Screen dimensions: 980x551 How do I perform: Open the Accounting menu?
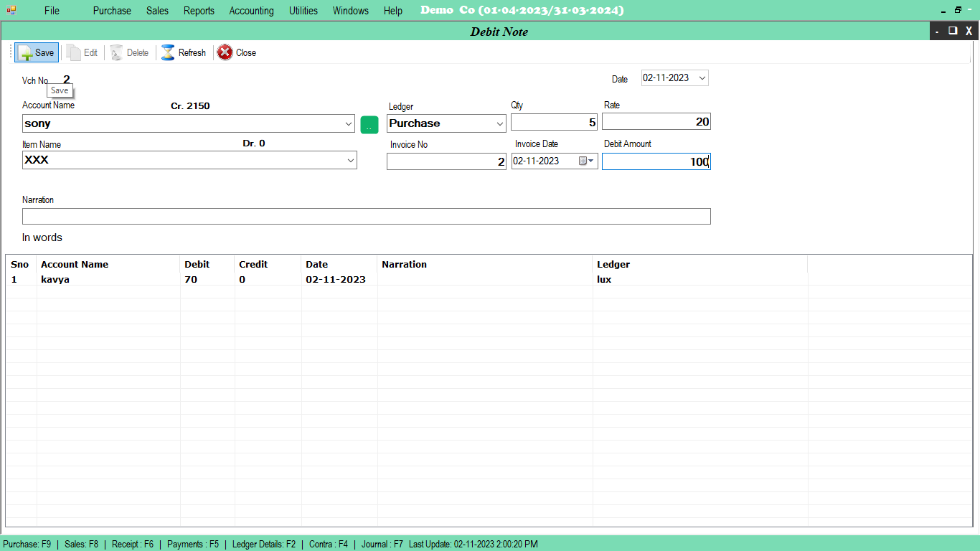click(251, 10)
